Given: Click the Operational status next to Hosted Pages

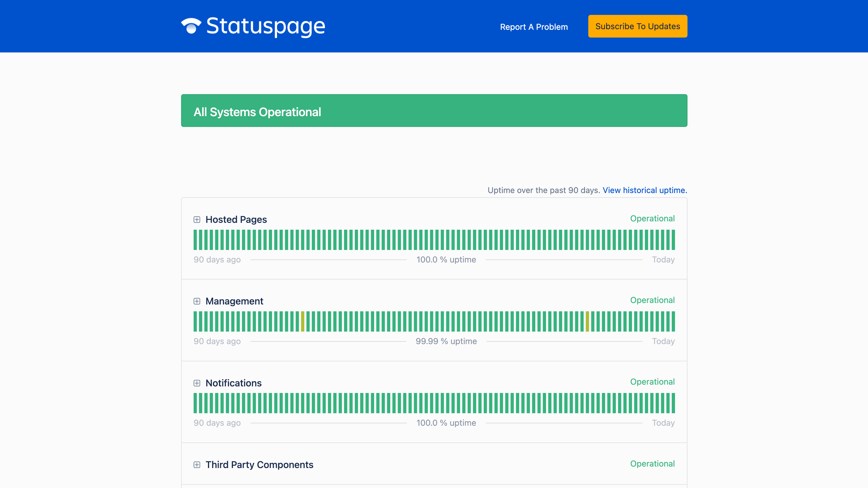Looking at the screenshot, I should coord(652,218).
